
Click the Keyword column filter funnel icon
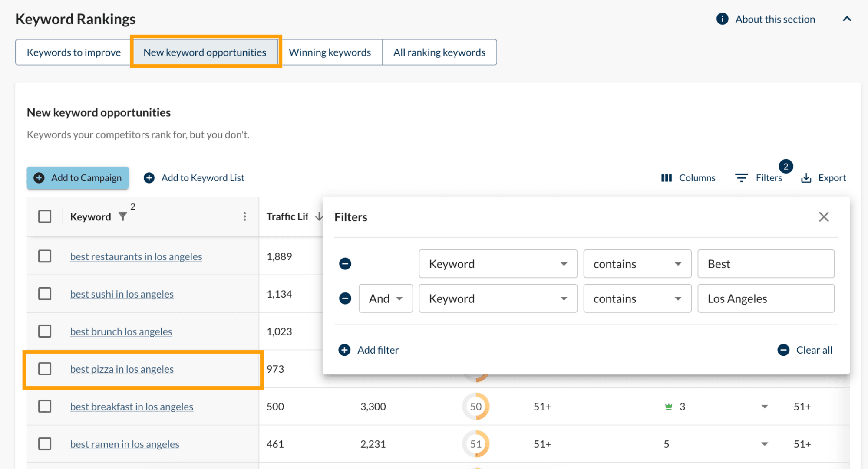click(123, 216)
